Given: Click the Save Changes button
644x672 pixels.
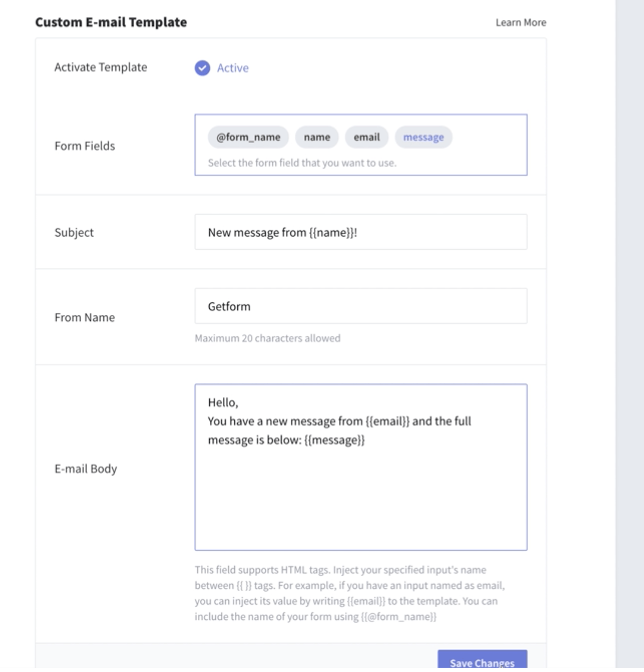Looking at the screenshot, I should click(482, 660).
